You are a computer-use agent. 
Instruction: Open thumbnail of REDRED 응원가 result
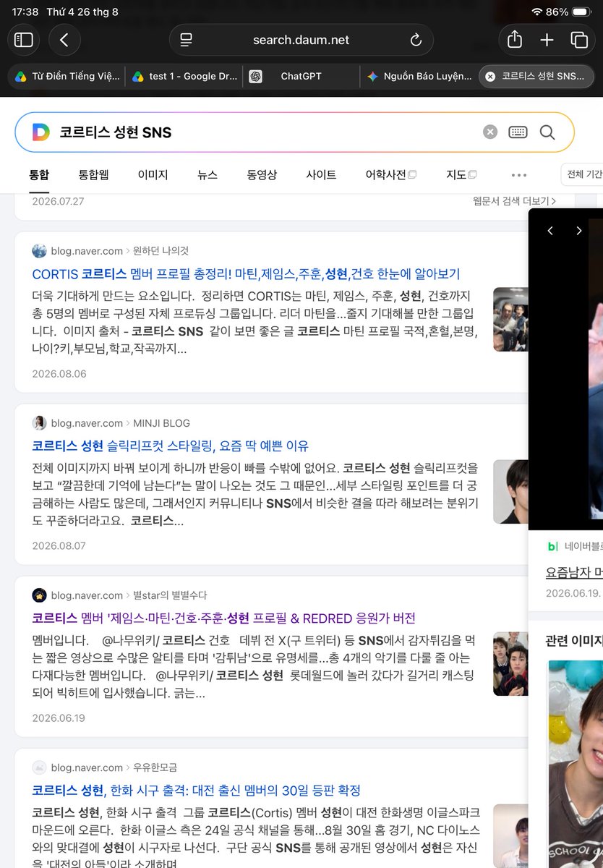pos(510,664)
